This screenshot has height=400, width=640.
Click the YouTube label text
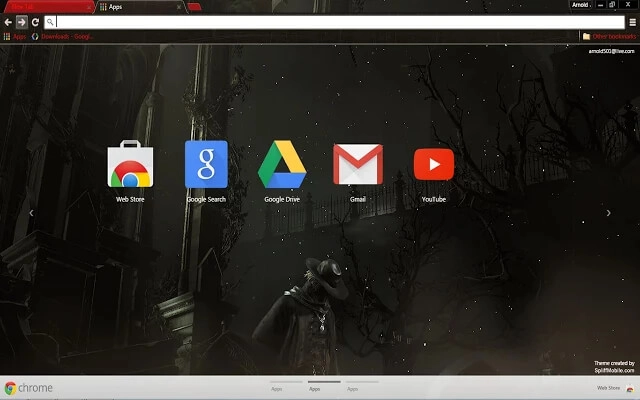click(434, 199)
